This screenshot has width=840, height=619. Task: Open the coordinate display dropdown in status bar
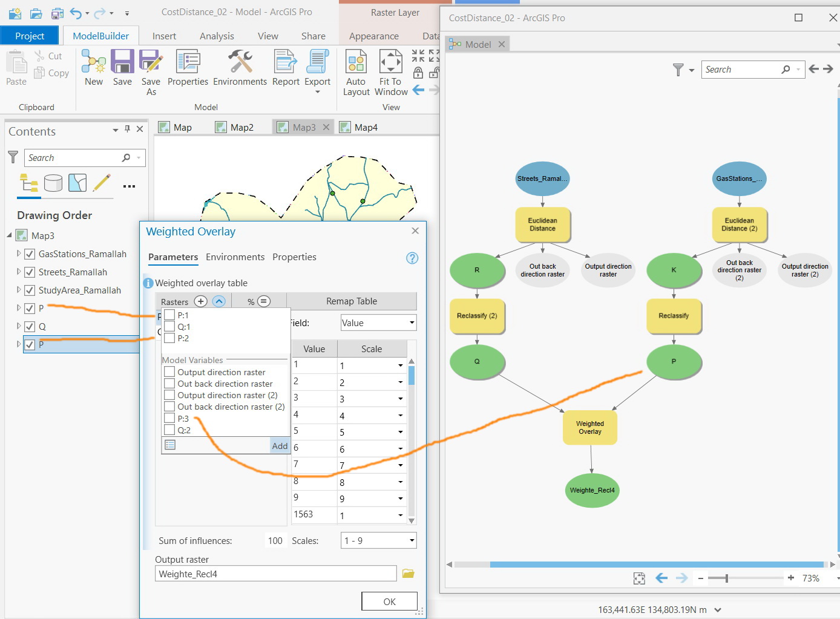click(x=718, y=610)
